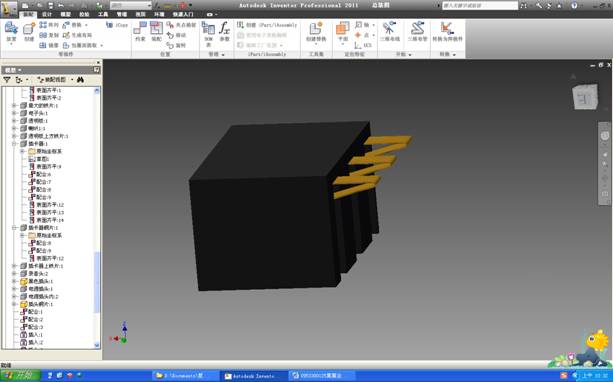
Task: Select 插入:1 constraint in browser
Action: point(32,335)
